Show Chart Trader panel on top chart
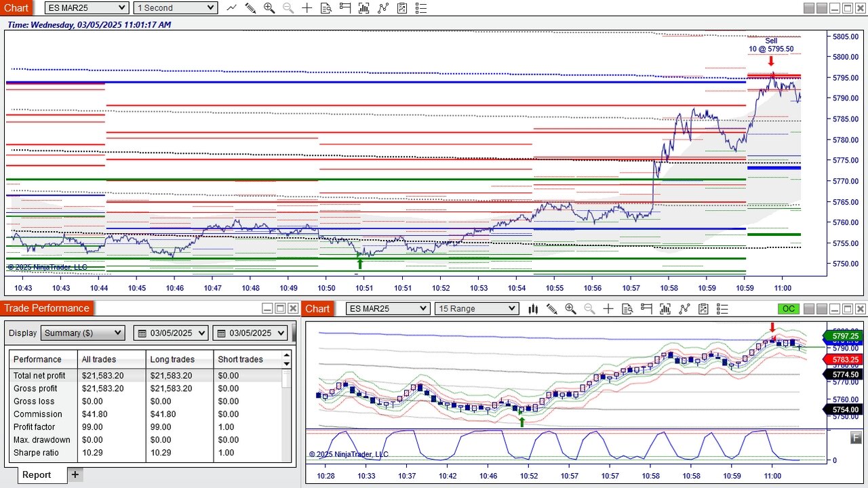This screenshot has width=868, height=488. click(345, 8)
